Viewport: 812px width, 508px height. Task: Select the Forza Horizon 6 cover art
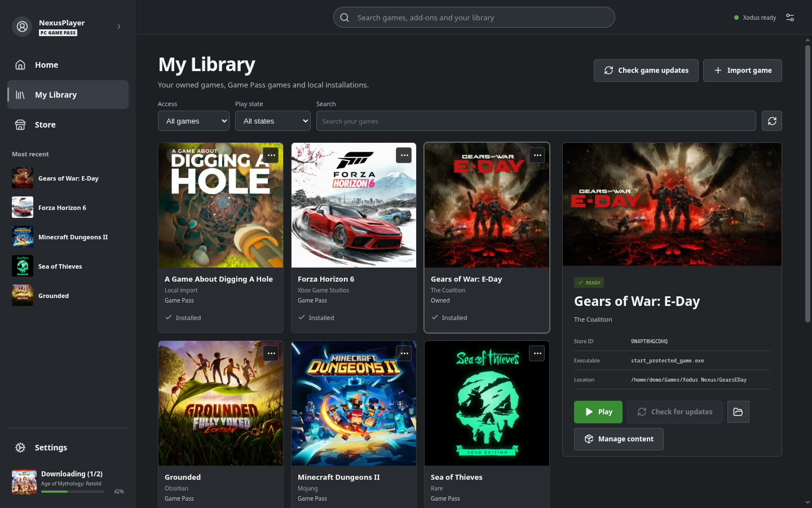(354, 205)
